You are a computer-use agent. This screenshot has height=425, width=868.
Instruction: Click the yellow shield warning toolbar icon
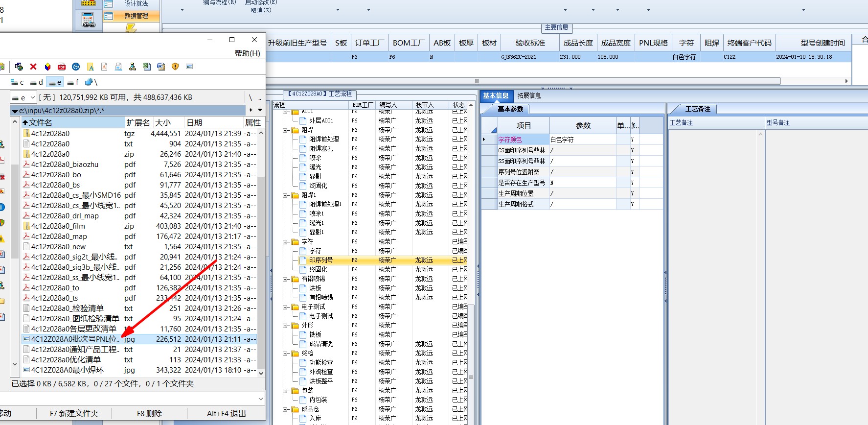[x=175, y=67]
